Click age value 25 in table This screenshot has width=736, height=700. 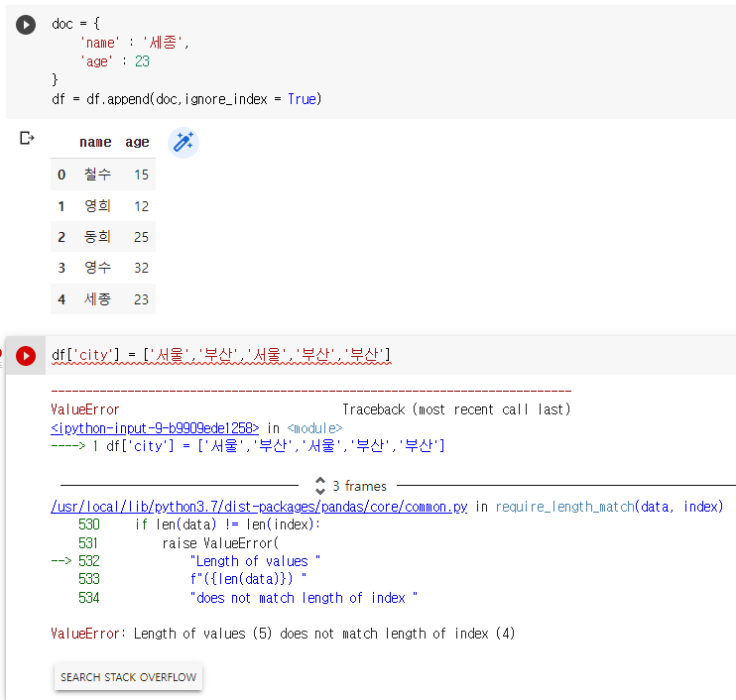(x=141, y=237)
